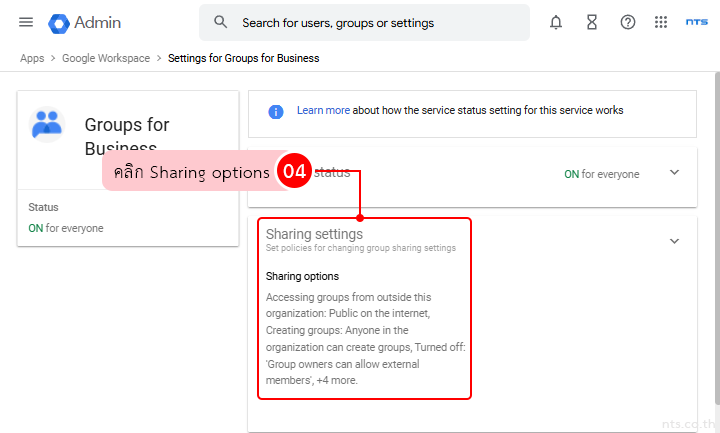Navigate to Google Workspace breadcrumb

(106, 58)
